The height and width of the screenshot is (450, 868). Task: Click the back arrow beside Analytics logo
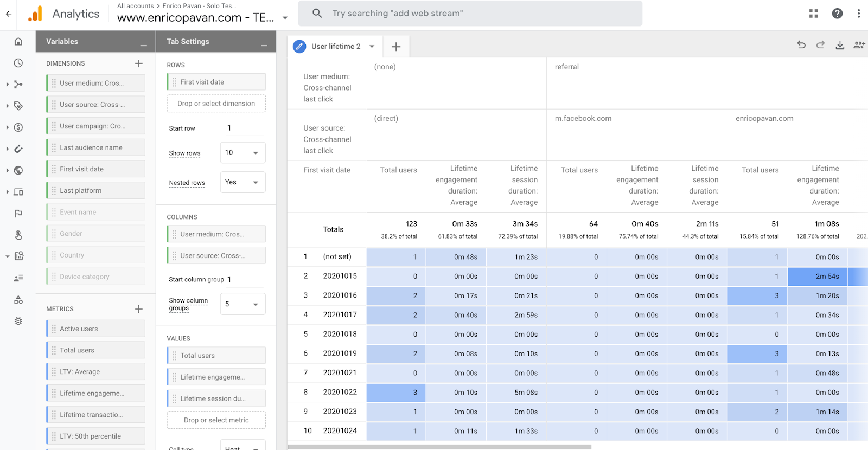coord(9,14)
